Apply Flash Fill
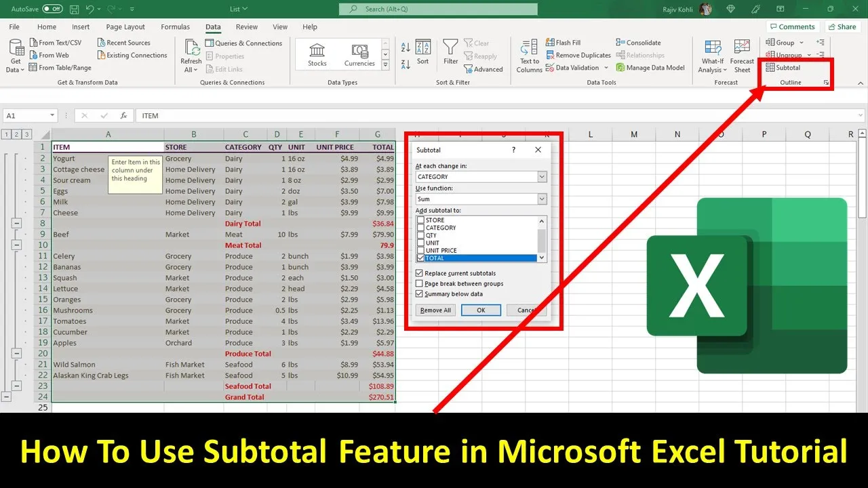This screenshot has height=488, width=868. (563, 43)
